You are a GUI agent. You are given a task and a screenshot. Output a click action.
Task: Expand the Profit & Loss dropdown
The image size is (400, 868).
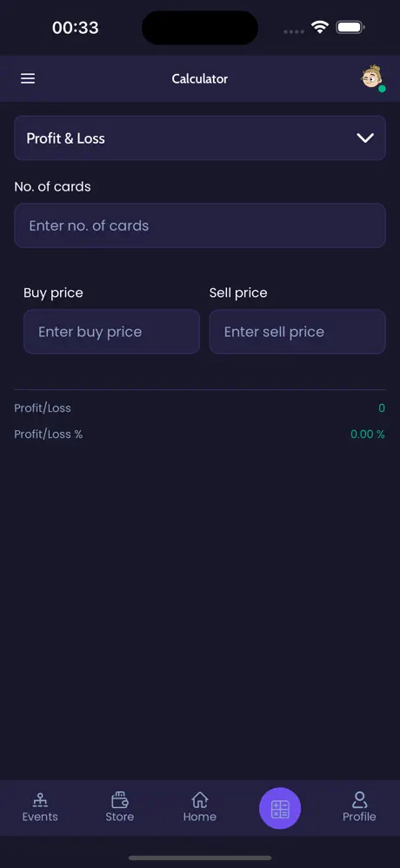point(200,138)
